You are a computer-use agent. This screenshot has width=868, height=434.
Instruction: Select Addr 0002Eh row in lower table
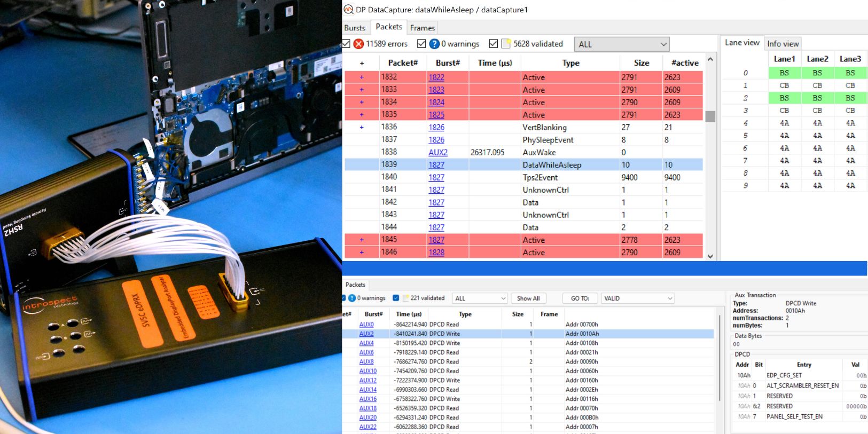[528, 390]
